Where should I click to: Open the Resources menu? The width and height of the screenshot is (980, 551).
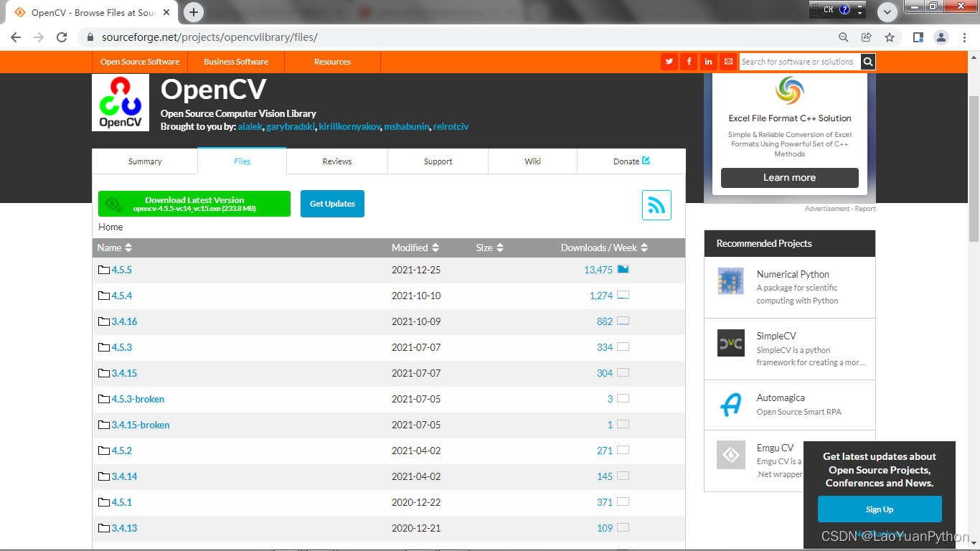(x=332, y=62)
